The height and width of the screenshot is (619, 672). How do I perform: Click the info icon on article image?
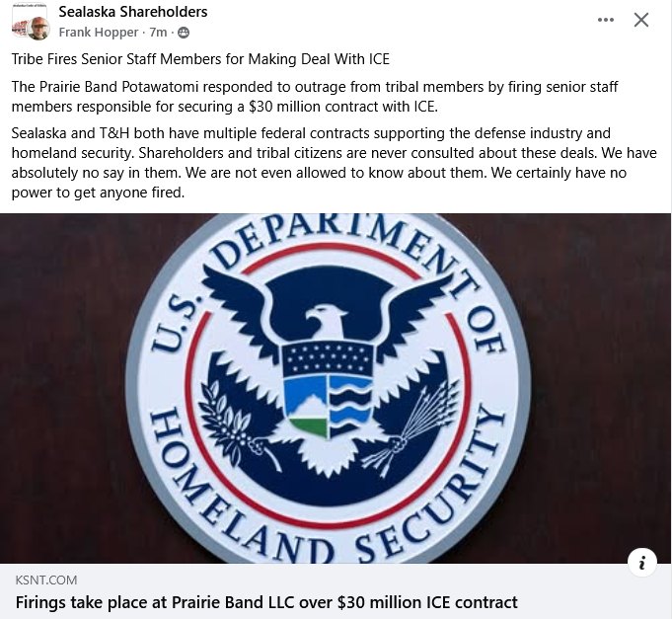point(641,562)
